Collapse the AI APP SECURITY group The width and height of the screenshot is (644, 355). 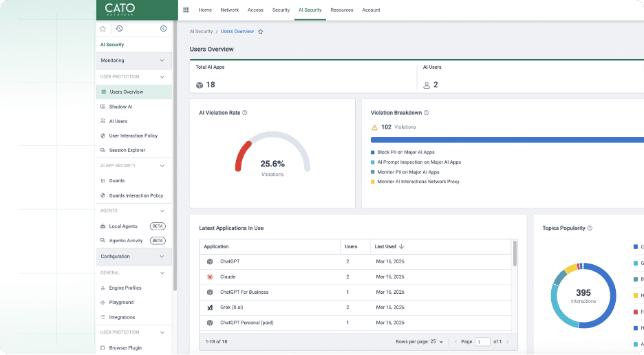point(162,166)
